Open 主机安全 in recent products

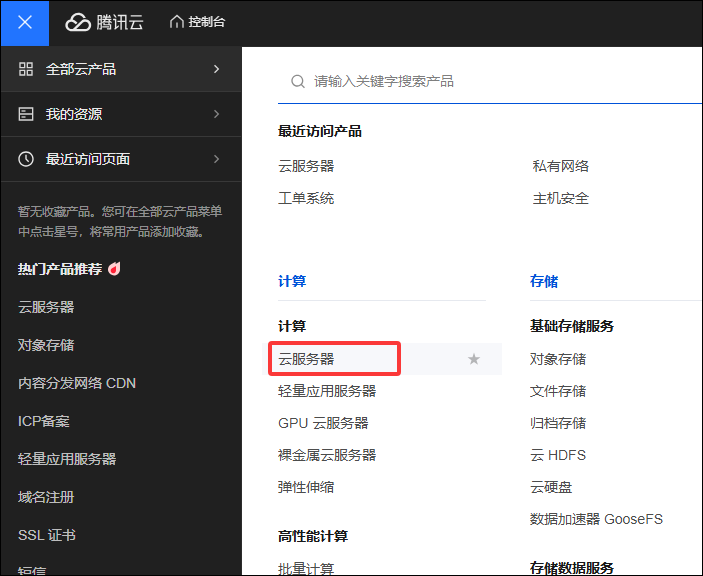point(560,198)
